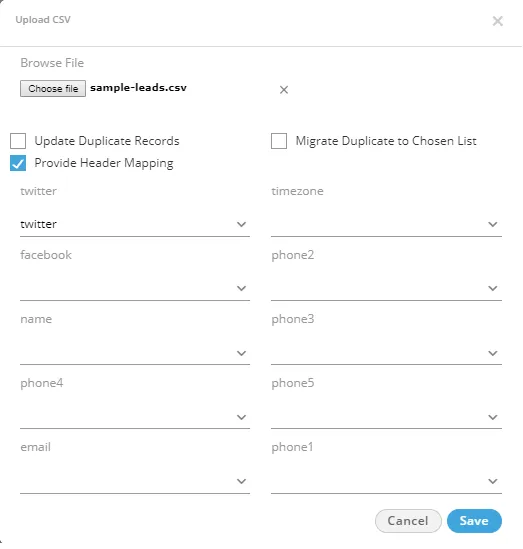523x549 pixels.
Task: Save the CSV header mapping
Action: pyautogui.click(x=474, y=521)
